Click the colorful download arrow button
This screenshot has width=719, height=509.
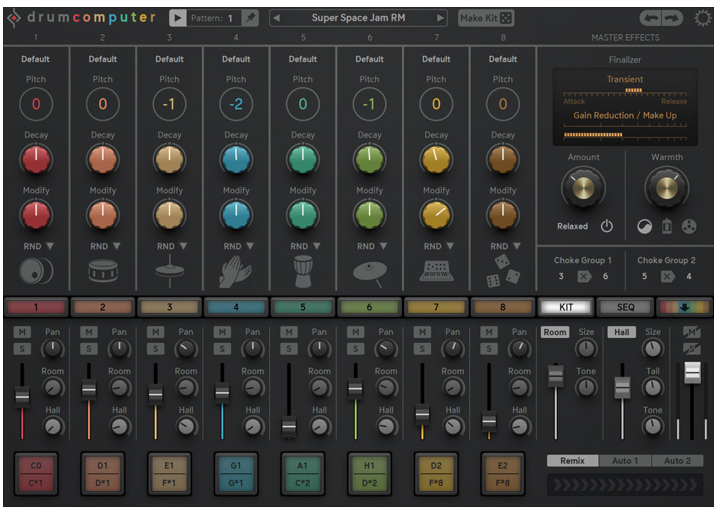click(684, 307)
